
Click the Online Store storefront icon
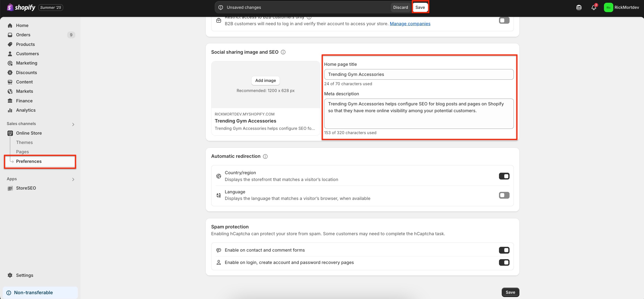10,133
